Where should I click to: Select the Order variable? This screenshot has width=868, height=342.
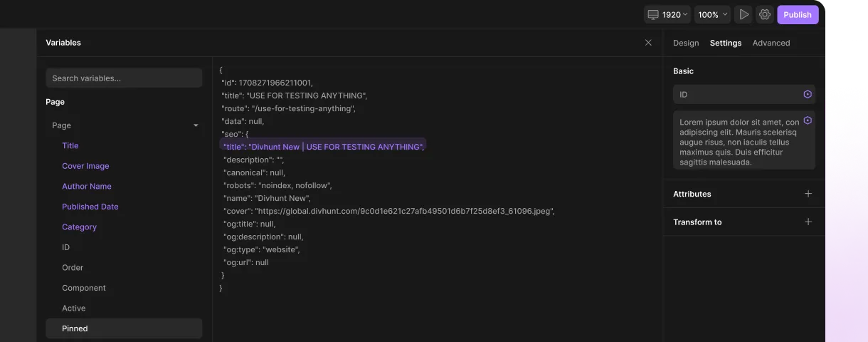coord(73,268)
